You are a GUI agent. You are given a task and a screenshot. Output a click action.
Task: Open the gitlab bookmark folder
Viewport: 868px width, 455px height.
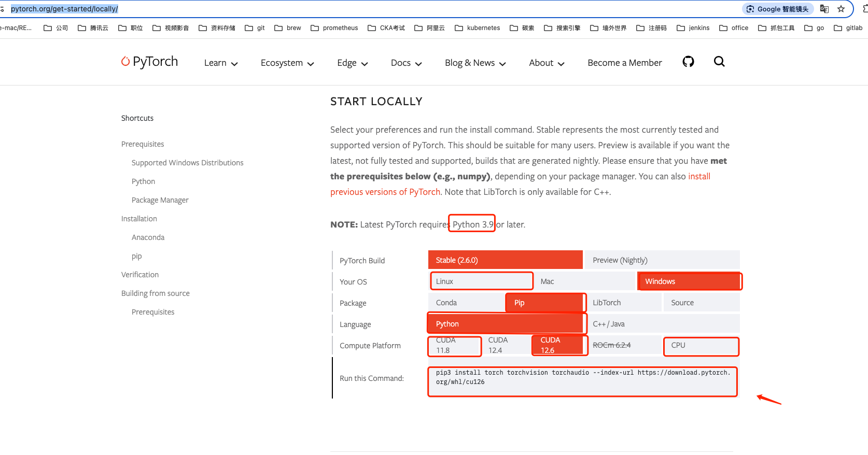[x=848, y=28]
